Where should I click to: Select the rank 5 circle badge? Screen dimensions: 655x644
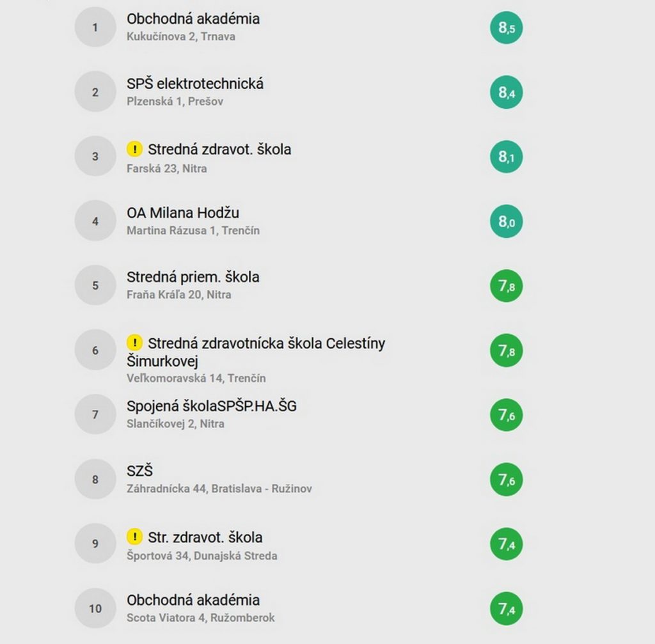pyautogui.click(x=95, y=285)
